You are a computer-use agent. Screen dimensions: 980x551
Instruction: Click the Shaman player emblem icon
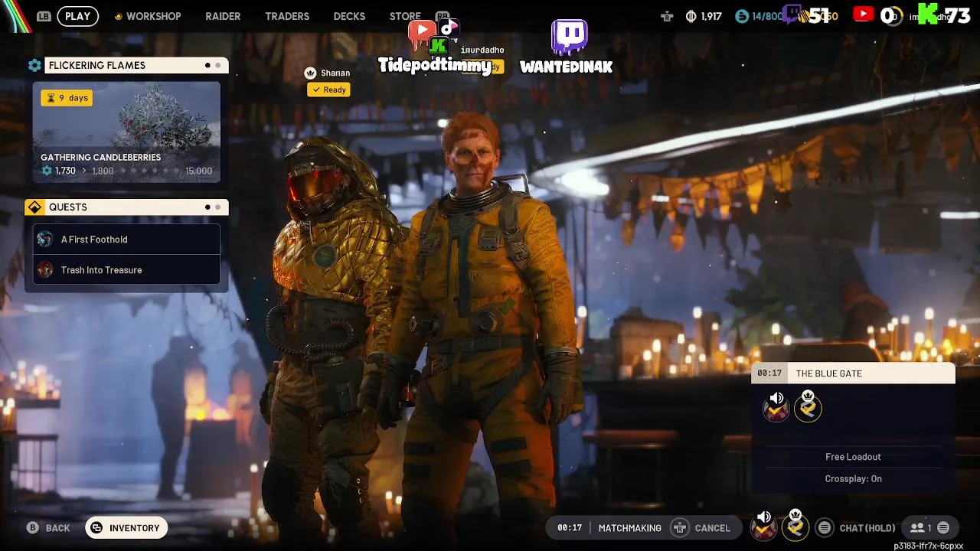tap(310, 73)
